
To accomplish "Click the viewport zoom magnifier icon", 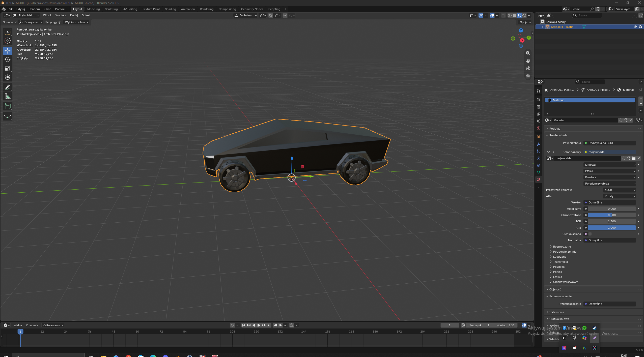I will [528, 53].
